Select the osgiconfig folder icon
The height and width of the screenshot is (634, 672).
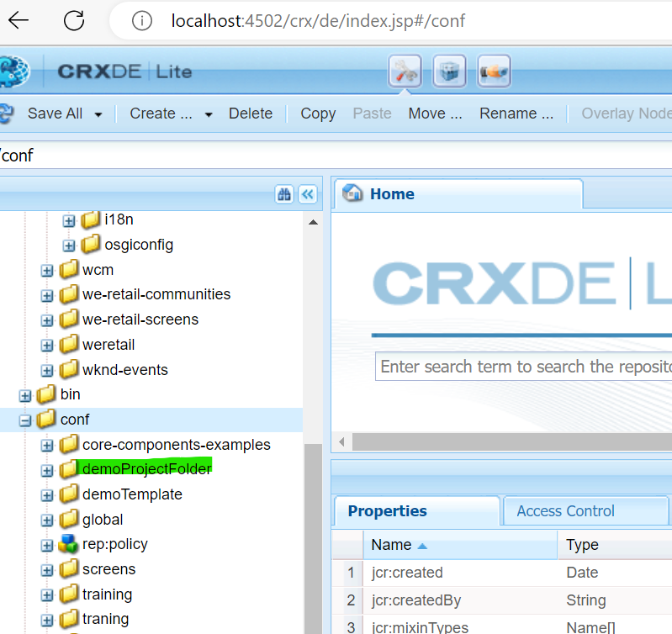tap(91, 244)
